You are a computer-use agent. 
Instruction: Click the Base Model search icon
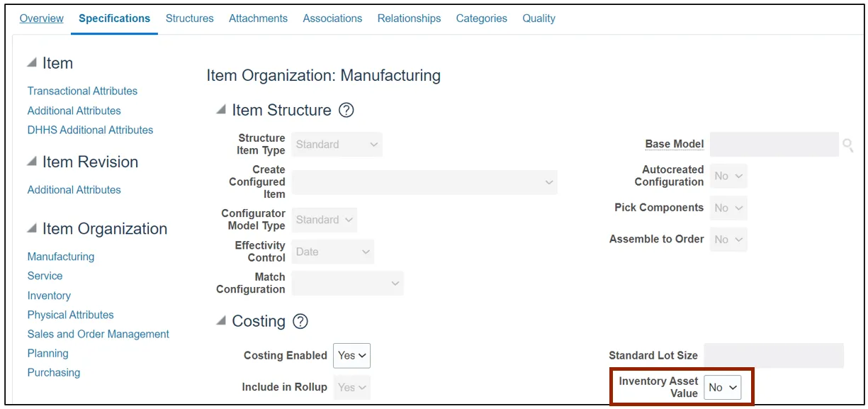click(847, 145)
